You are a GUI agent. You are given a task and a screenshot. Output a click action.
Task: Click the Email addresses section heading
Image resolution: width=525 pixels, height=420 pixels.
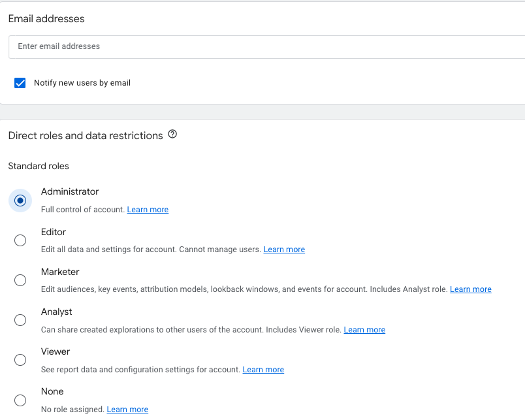(x=46, y=19)
